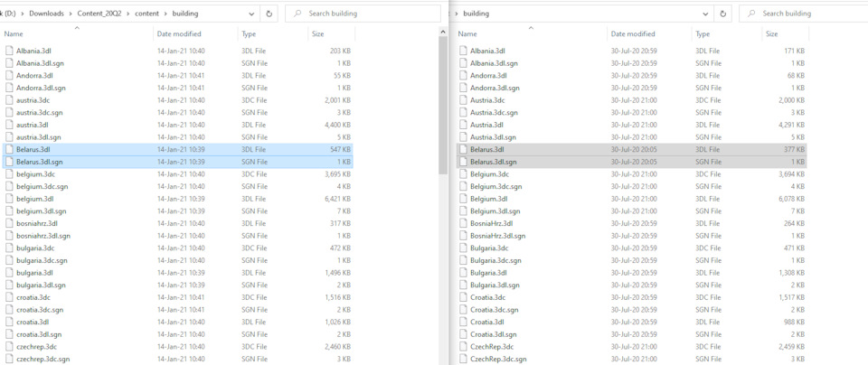Select bosniahrz.3dl file icon in left window
The image size is (868, 365).
(9, 223)
